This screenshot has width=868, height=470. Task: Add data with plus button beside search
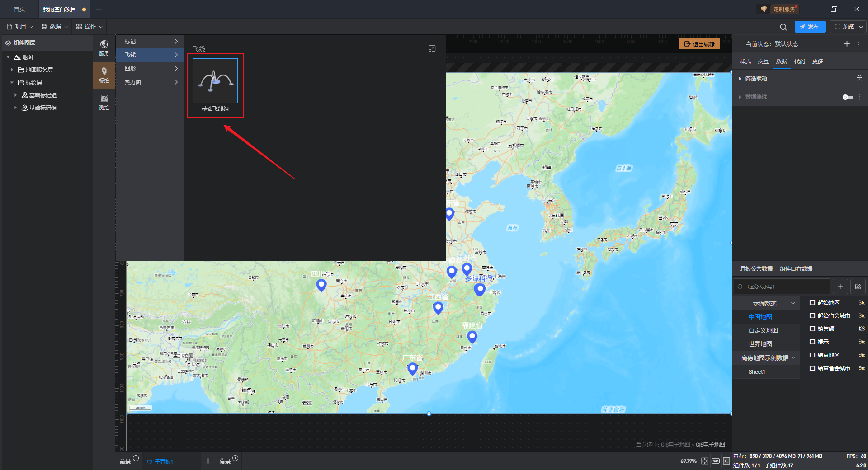[840, 287]
